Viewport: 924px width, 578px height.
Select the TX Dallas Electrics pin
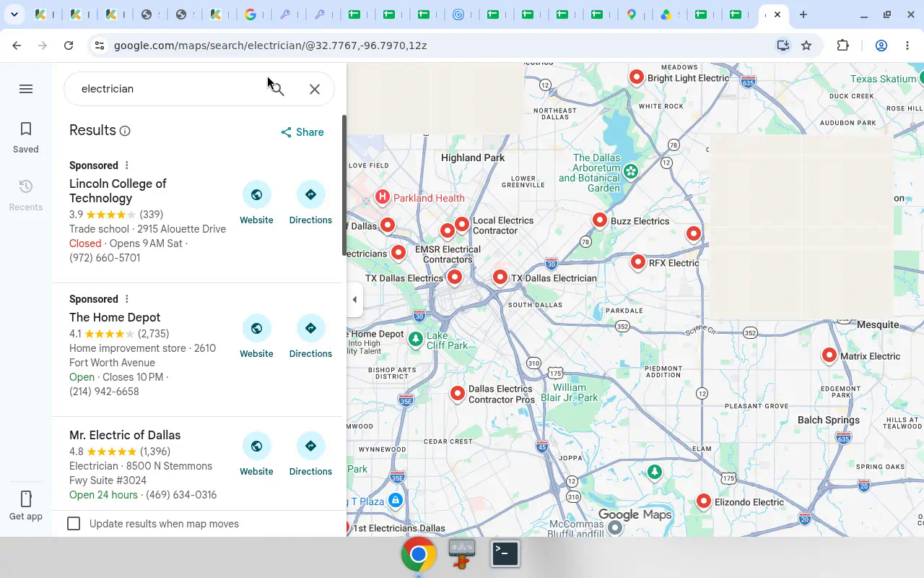tap(455, 277)
